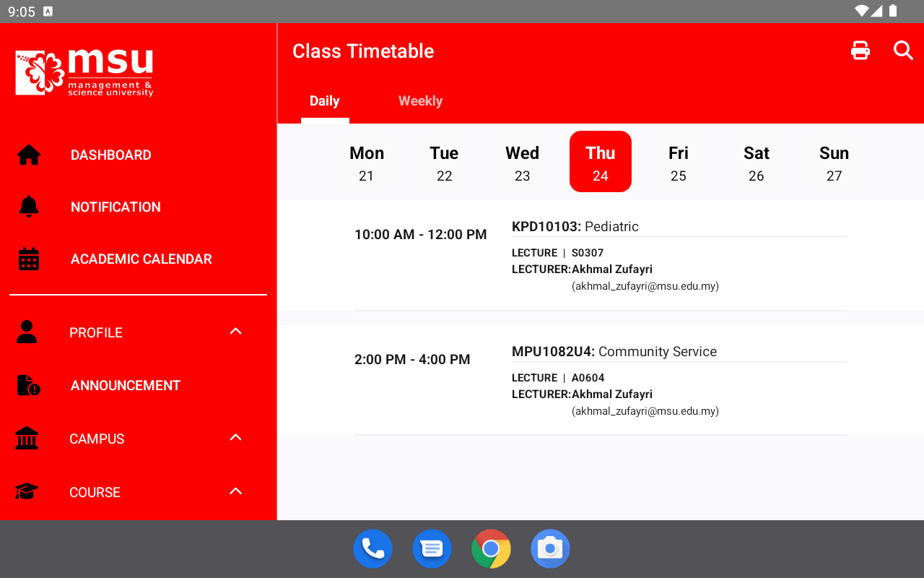Expand the Campus section chevron
Image resolution: width=924 pixels, height=578 pixels.
coord(235,437)
